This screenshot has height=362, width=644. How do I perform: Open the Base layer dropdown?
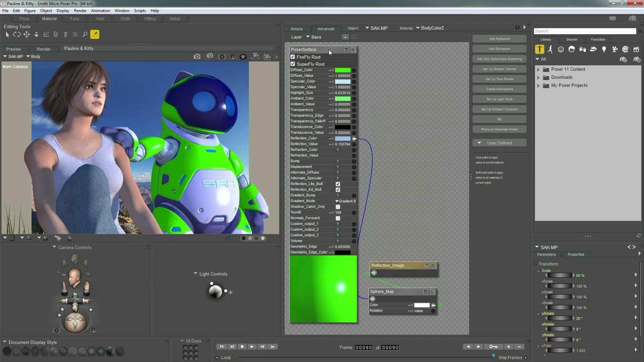pos(313,37)
